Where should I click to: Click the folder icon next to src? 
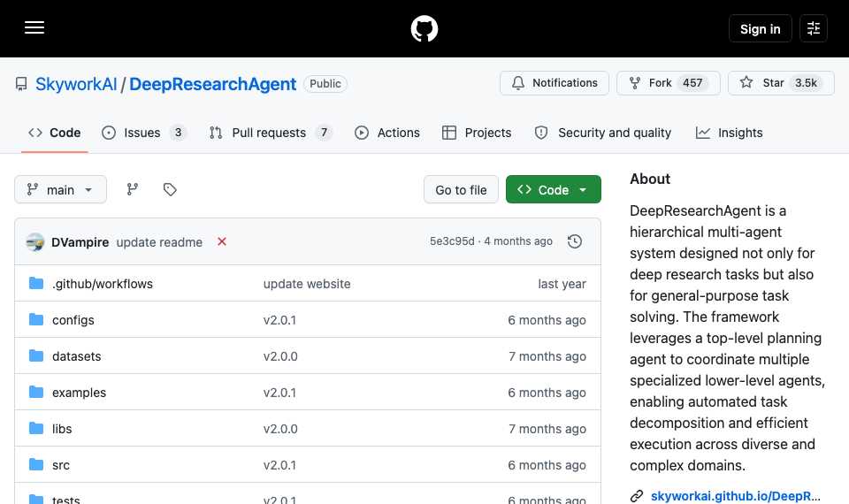click(x=36, y=464)
